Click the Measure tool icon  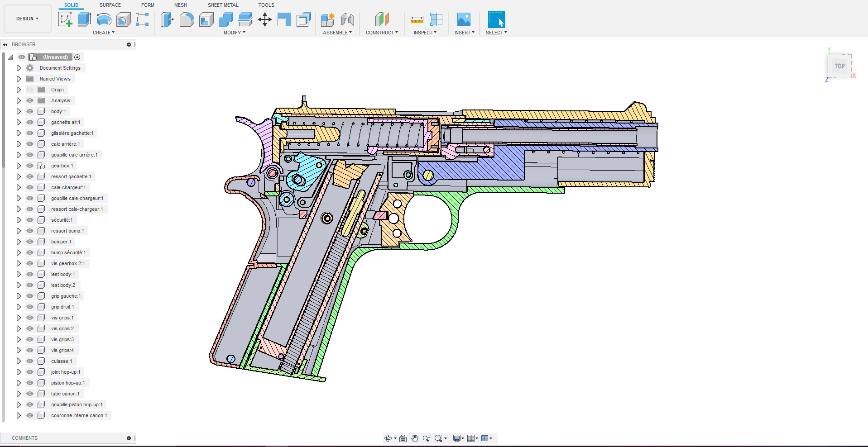pos(417,19)
